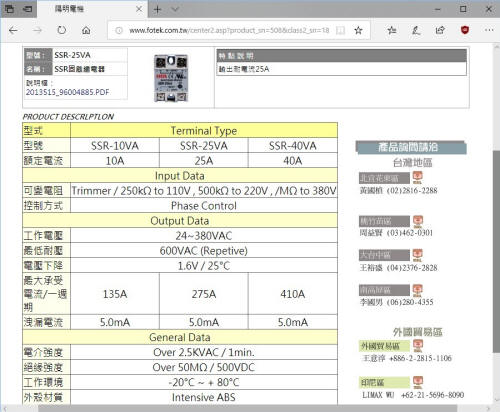Email contact beside (03)462-0301
Screen dimensions: 500x412
(x=418, y=221)
